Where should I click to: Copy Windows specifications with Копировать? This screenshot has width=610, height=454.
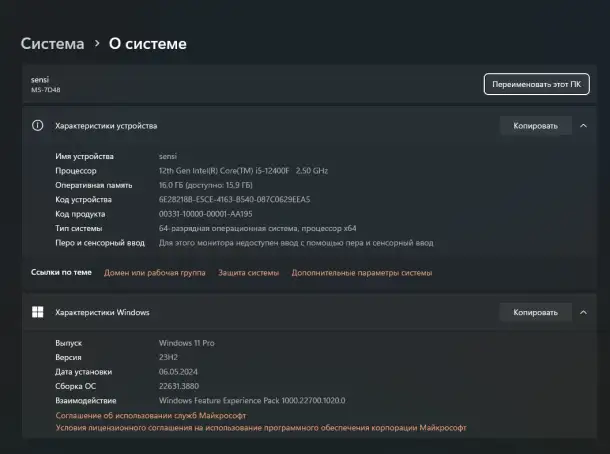click(x=536, y=312)
